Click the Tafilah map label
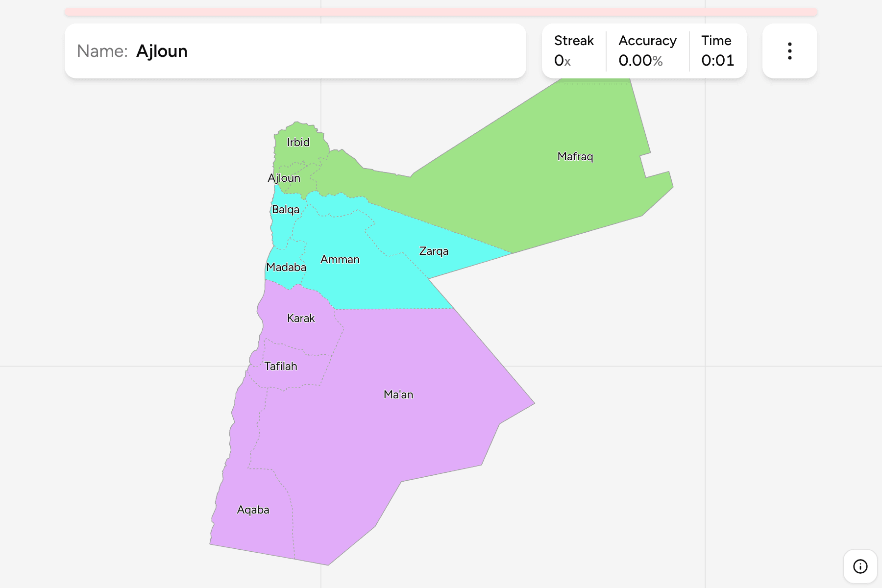Screen dimensions: 882x588 pyautogui.click(x=281, y=367)
